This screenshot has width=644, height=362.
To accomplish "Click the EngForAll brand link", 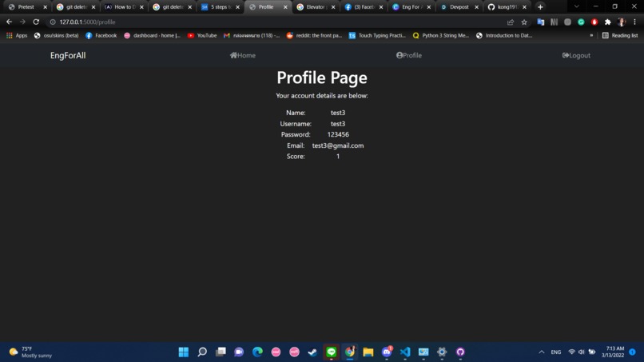I will (x=68, y=55).
